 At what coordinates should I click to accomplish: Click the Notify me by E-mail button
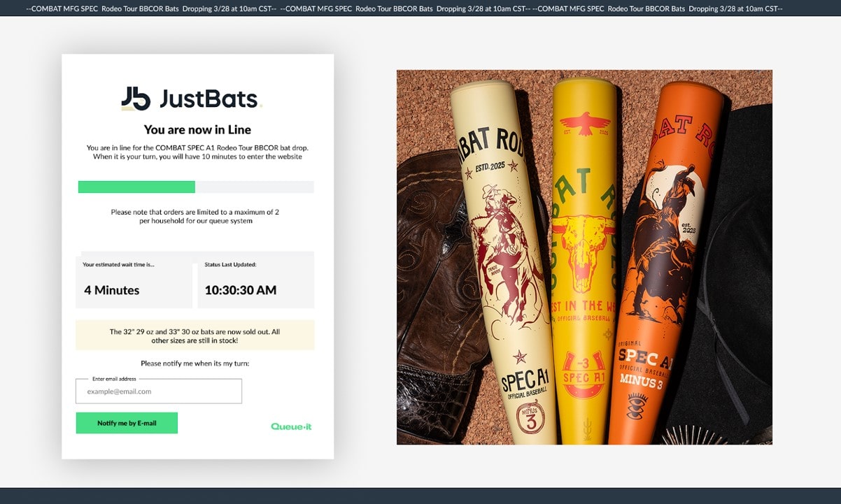(x=127, y=423)
